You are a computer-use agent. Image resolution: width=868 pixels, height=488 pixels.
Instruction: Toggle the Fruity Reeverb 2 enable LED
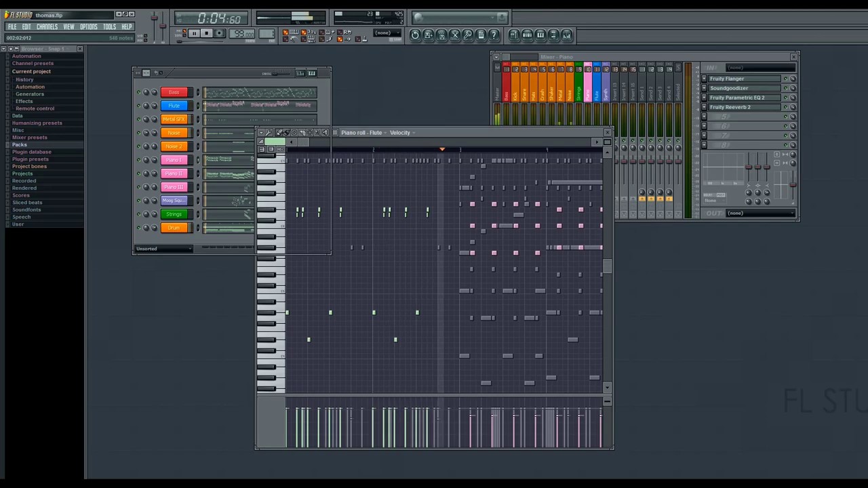coord(786,107)
